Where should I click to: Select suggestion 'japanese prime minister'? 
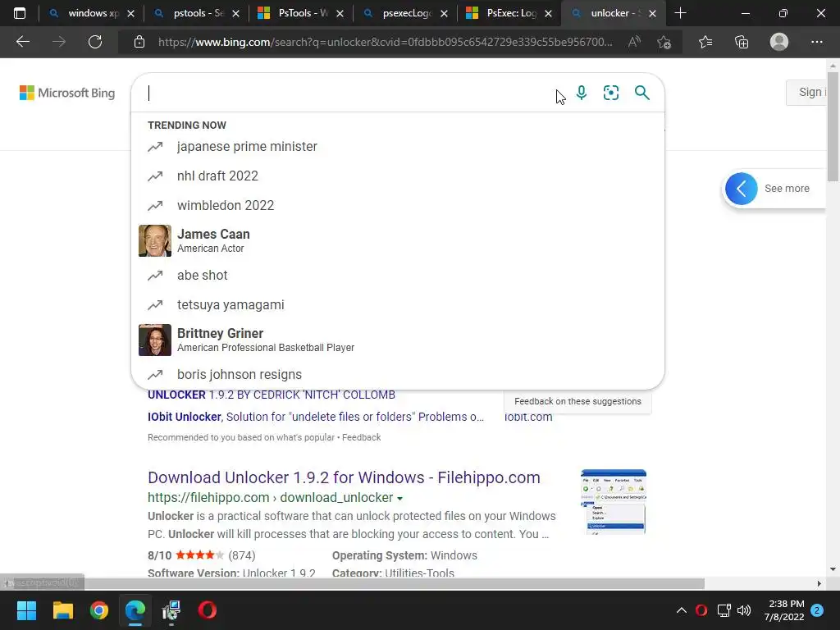(x=398, y=146)
